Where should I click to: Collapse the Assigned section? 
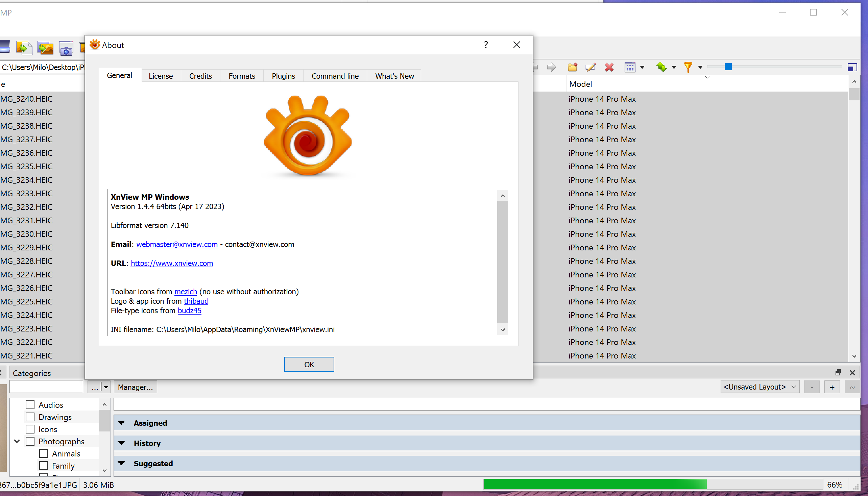click(x=122, y=423)
